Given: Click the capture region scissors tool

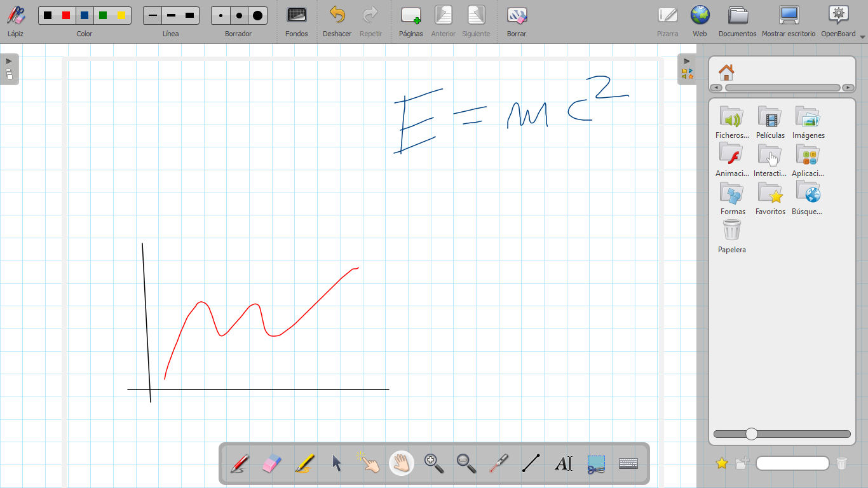Looking at the screenshot, I should coord(596,463).
